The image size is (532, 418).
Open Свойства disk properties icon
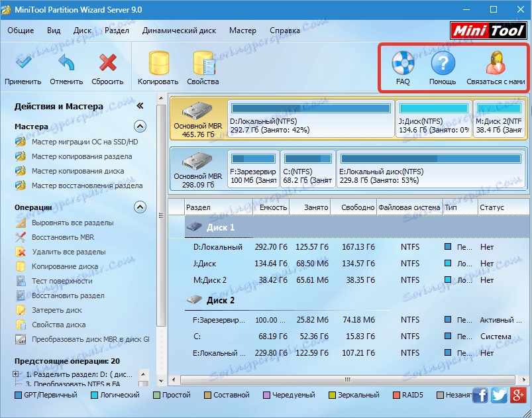204,63
